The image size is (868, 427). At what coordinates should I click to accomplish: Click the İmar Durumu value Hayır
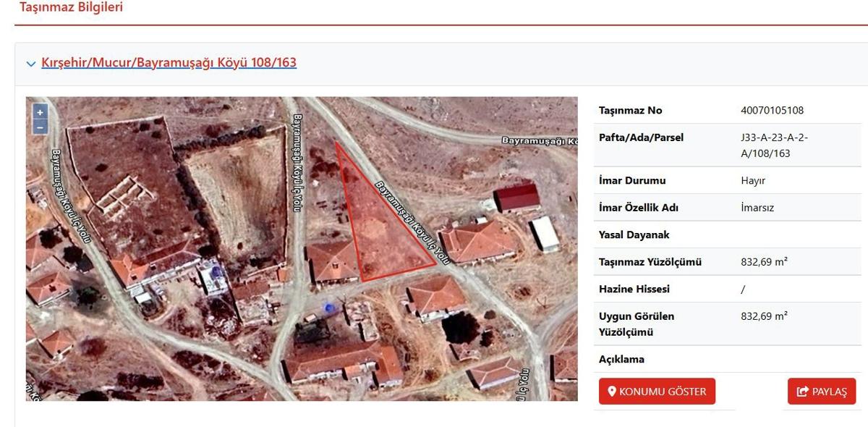pyautogui.click(x=753, y=181)
